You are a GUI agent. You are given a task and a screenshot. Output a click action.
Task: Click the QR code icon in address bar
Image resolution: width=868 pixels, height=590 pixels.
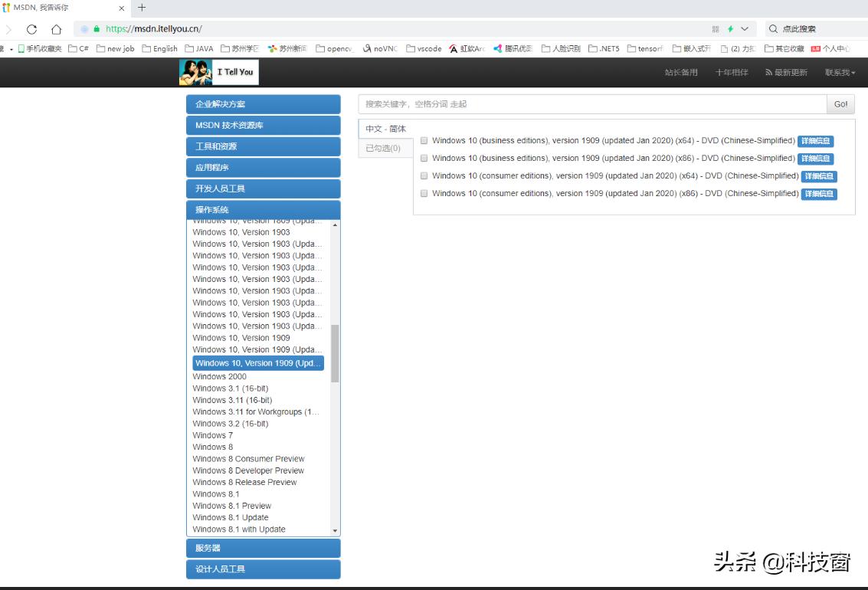click(x=716, y=29)
